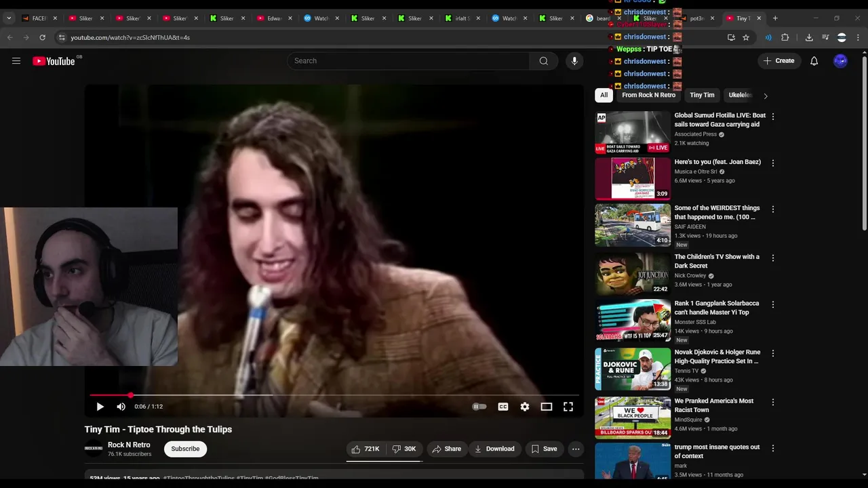Click the search magnifier button
Screen dimensions: 868x488
(543, 61)
